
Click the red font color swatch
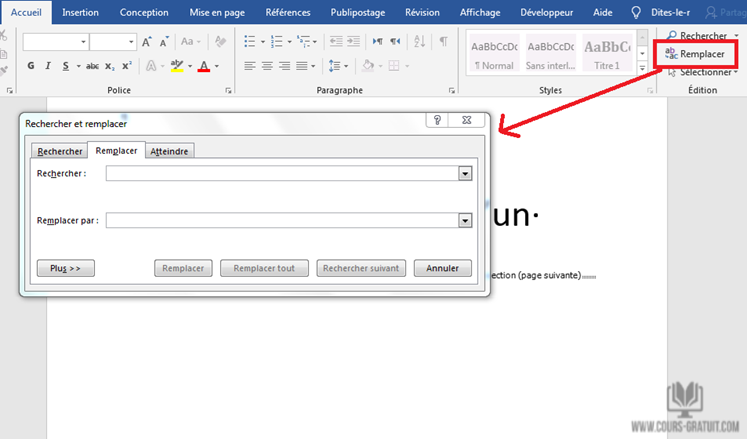204,66
